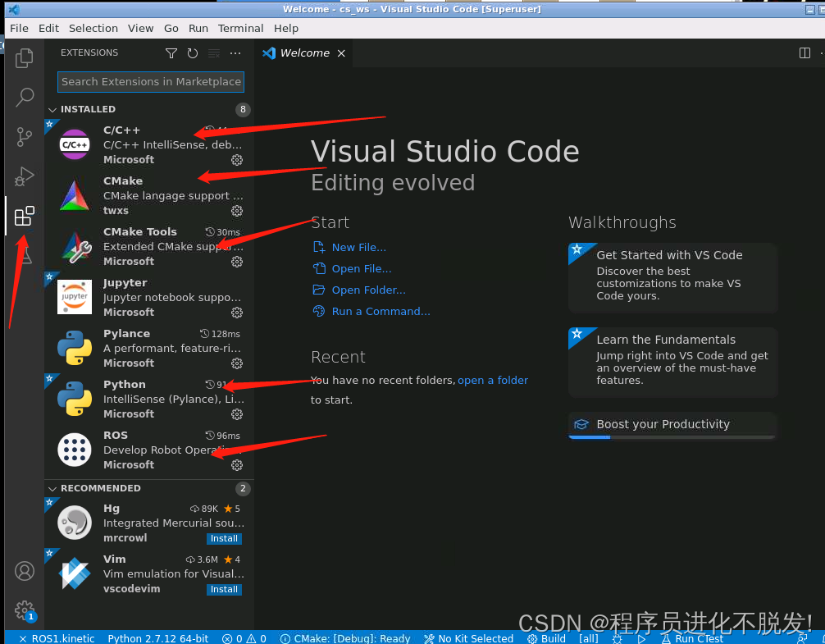Close the Welcome tab
Image resolution: width=825 pixels, height=644 pixels.
(x=341, y=53)
